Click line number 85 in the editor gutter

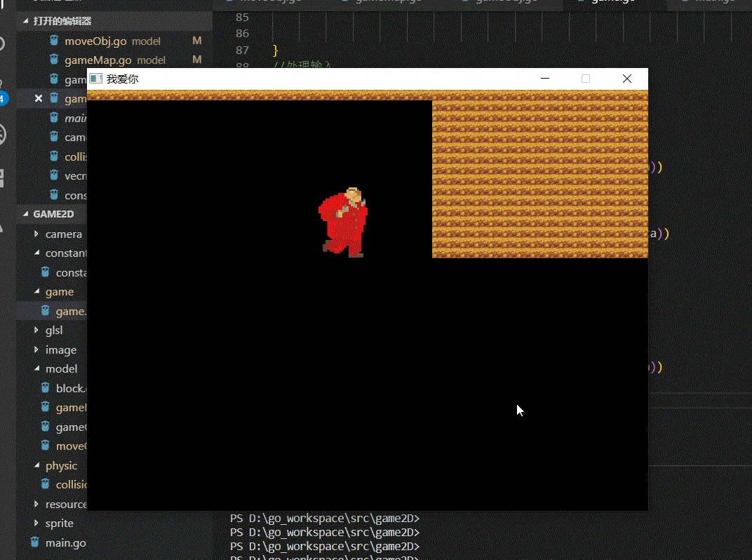[x=242, y=18]
